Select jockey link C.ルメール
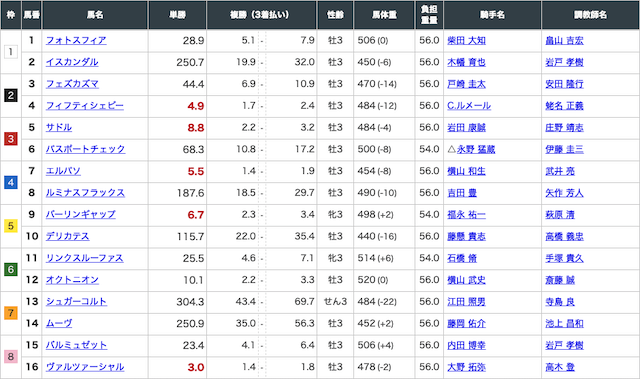 tap(469, 106)
